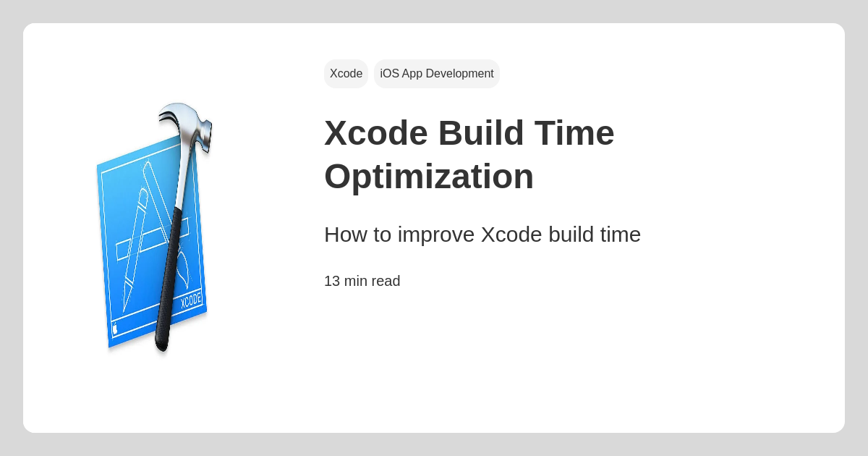Click the XCODE label on the blueprint
The height and width of the screenshot is (456, 868).
(x=191, y=300)
